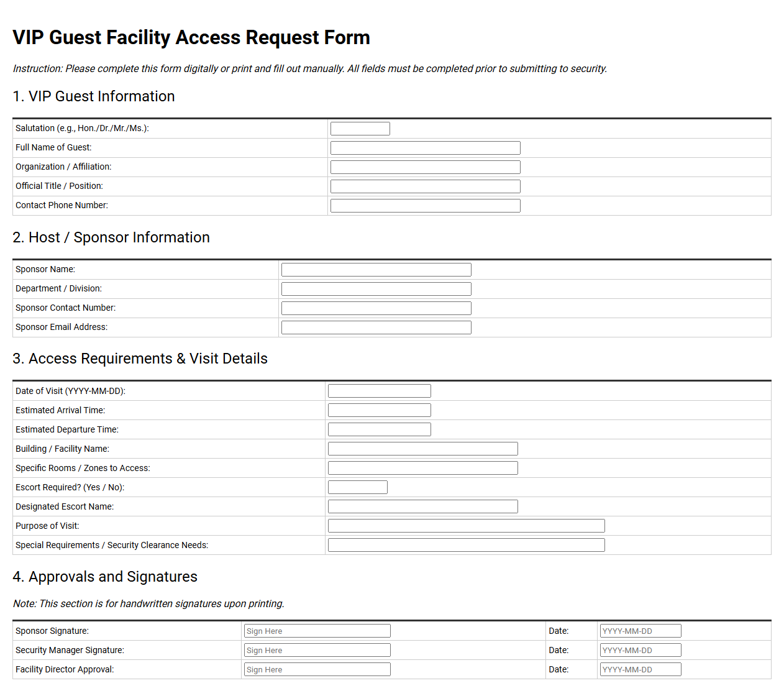The image size is (784, 696).
Task: Focus the Contact Phone Number field
Action: [x=426, y=206]
